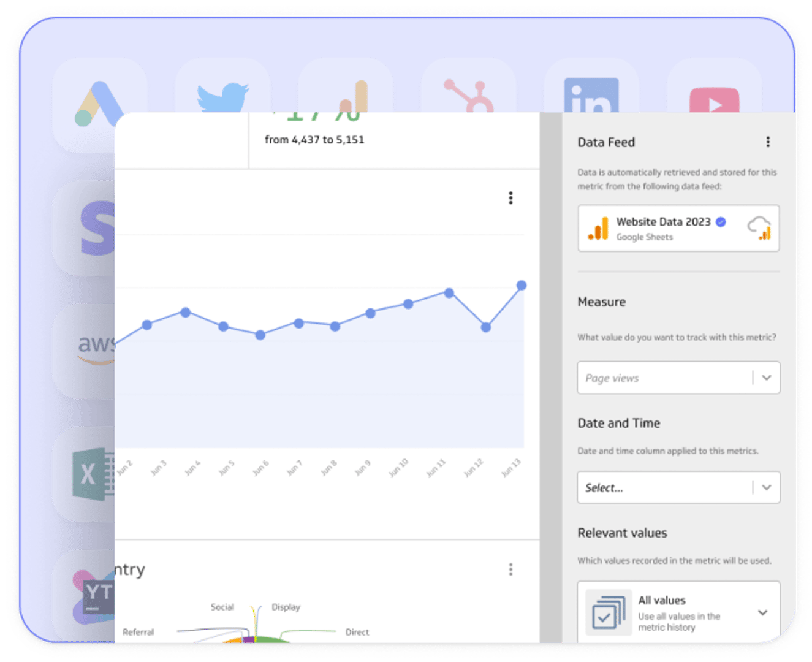The image size is (812, 662).
Task: Open the Page views measure dropdown
Action: (678, 378)
